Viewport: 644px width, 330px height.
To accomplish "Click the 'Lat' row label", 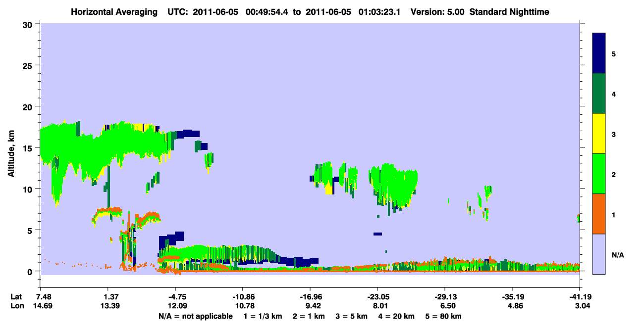I will (x=16, y=297).
